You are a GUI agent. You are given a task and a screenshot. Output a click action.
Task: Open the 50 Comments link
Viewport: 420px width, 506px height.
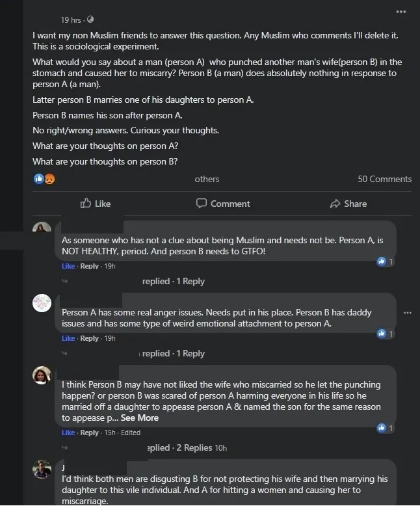coord(384,179)
